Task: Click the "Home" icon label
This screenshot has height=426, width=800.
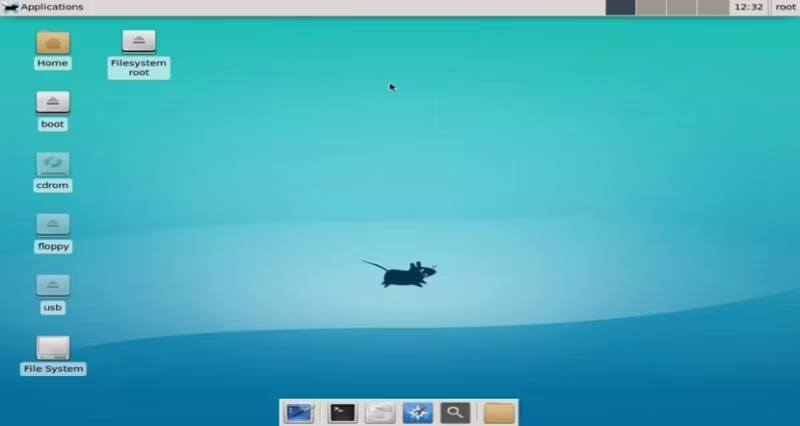Action: pyautogui.click(x=53, y=63)
